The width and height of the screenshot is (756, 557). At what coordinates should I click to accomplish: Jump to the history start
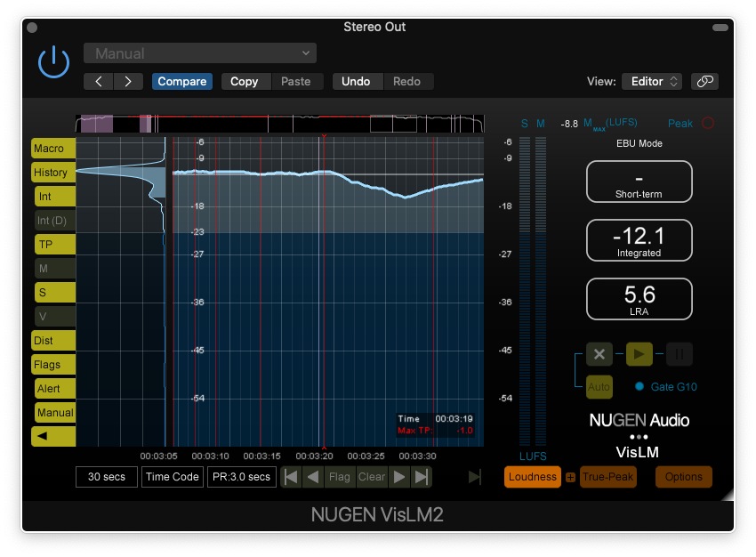(x=290, y=477)
